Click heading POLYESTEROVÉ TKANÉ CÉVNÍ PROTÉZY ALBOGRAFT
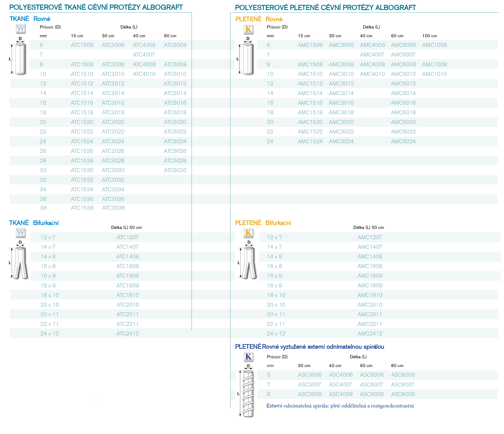 [96, 7]
